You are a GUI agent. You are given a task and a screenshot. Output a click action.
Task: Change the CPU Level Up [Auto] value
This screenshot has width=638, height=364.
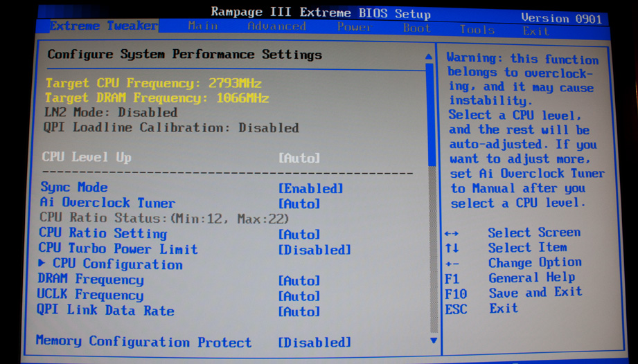coord(299,158)
